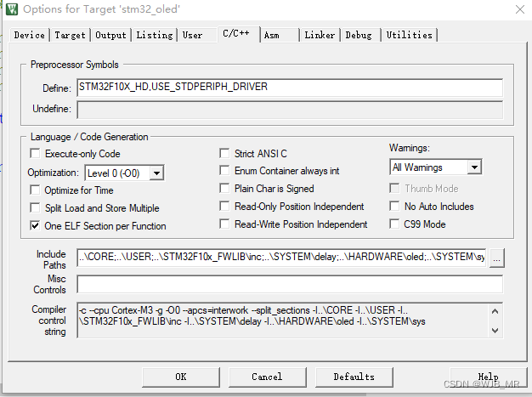Open the Warnings dropdown

[x=474, y=167]
